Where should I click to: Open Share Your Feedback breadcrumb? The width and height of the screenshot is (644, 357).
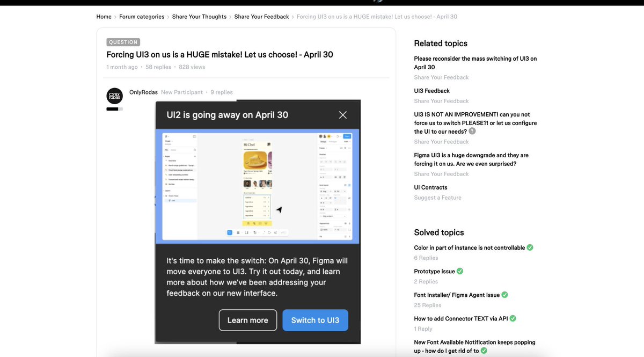pyautogui.click(x=261, y=17)
